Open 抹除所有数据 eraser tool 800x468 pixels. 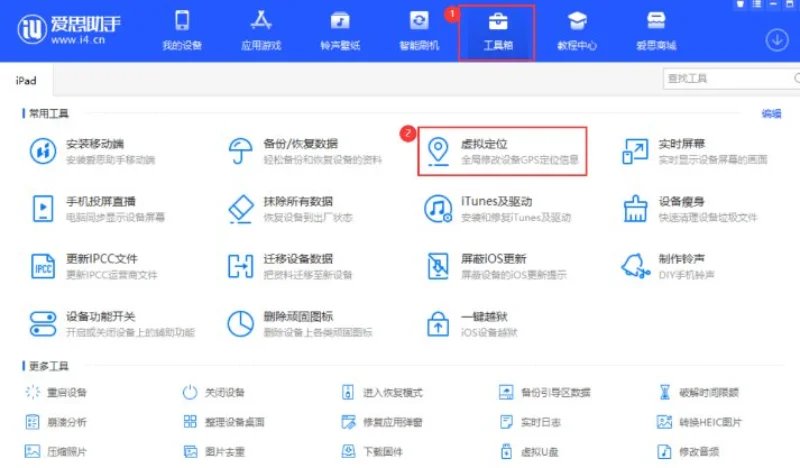point(290,208)
